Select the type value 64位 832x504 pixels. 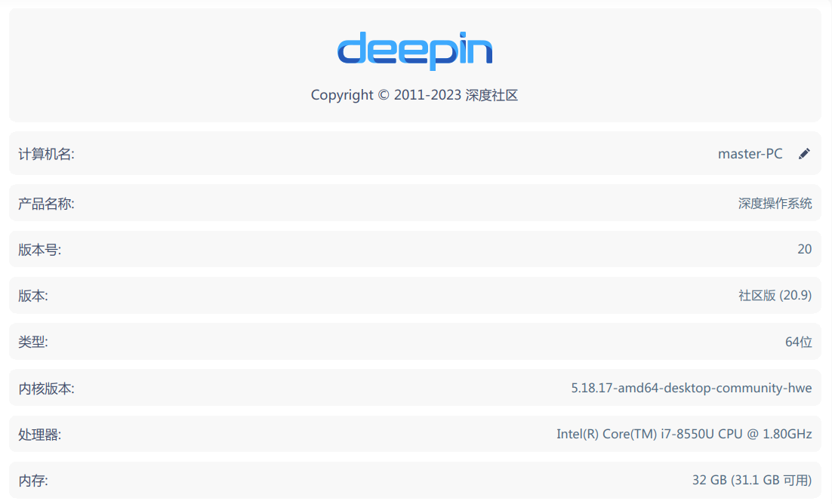799,342
